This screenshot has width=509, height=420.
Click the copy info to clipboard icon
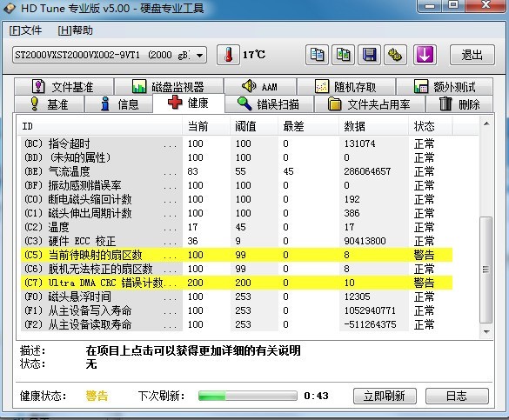(x=317, y=55)
